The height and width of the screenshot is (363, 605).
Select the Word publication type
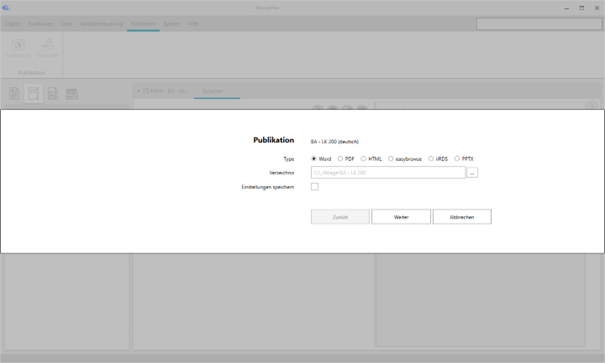pos(314,159)
